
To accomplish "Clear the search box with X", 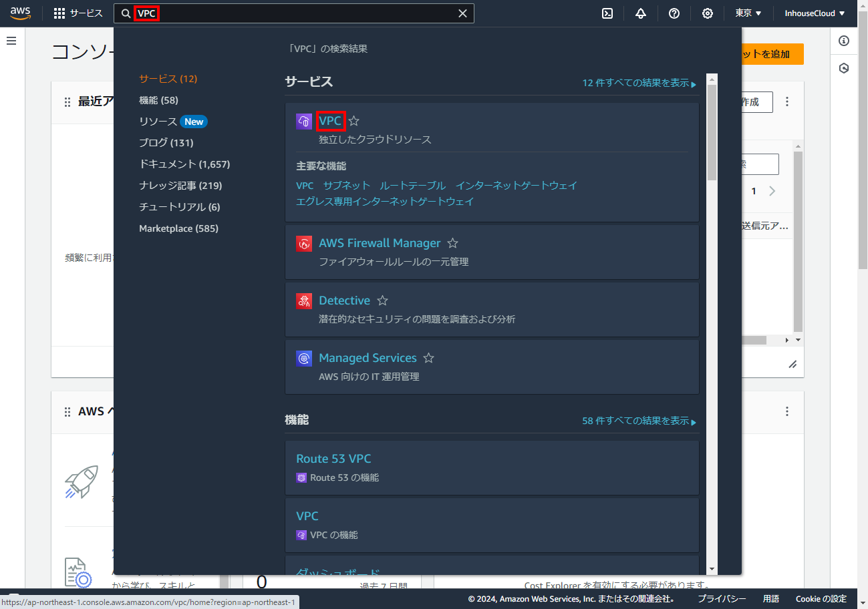I will point(462,13).
